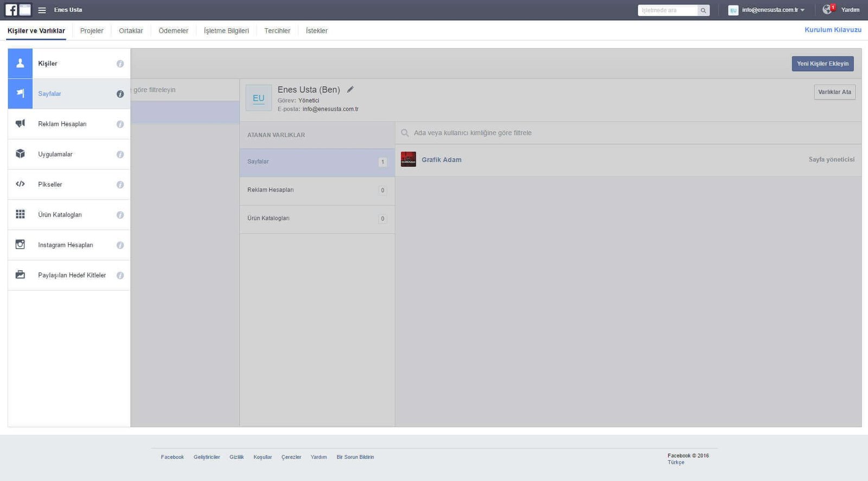
Task: Open the Grafik Adam page link
Action: pyautogui.click(x=442, y=160)
